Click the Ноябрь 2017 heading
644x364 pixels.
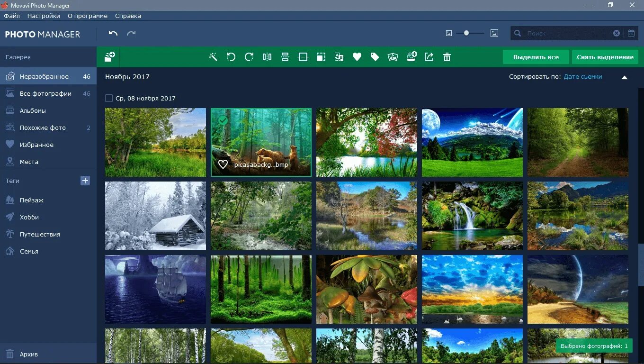tap(127, 76)
